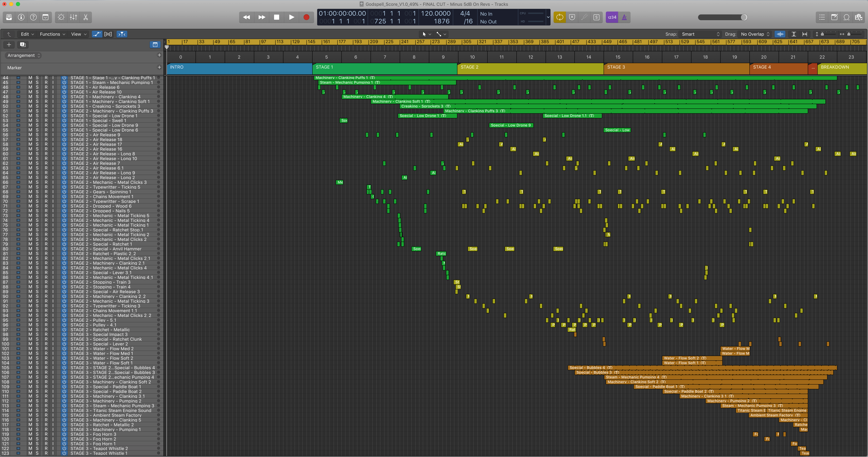This screenshot has width=868, height=457.
Task: Open the List Editors panel
Action: coord(822,17)
